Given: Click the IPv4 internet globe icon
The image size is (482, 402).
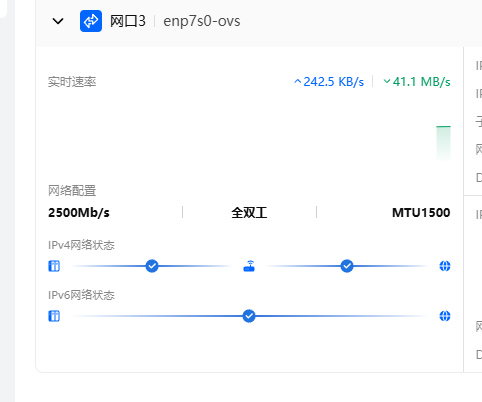Looking at the screenshot, I should pyautogui.click(x=445, y=266).
